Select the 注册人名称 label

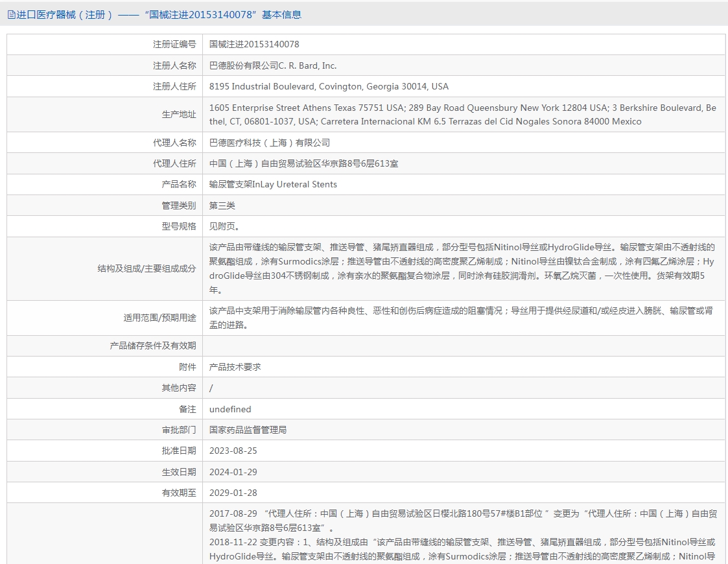pos(174,66)
